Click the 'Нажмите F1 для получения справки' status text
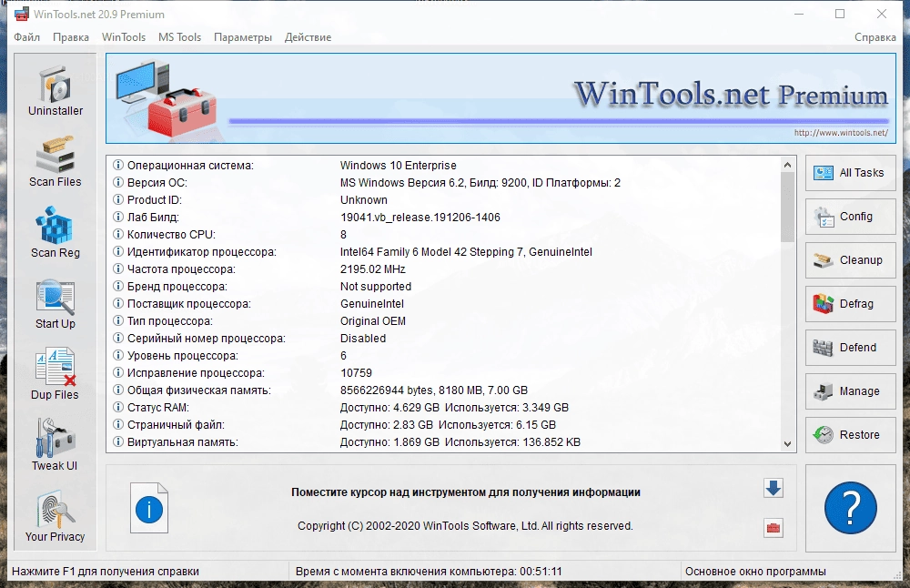Image resolution: width=910 pixels, height=588 pixels. (x=105, y=572)
